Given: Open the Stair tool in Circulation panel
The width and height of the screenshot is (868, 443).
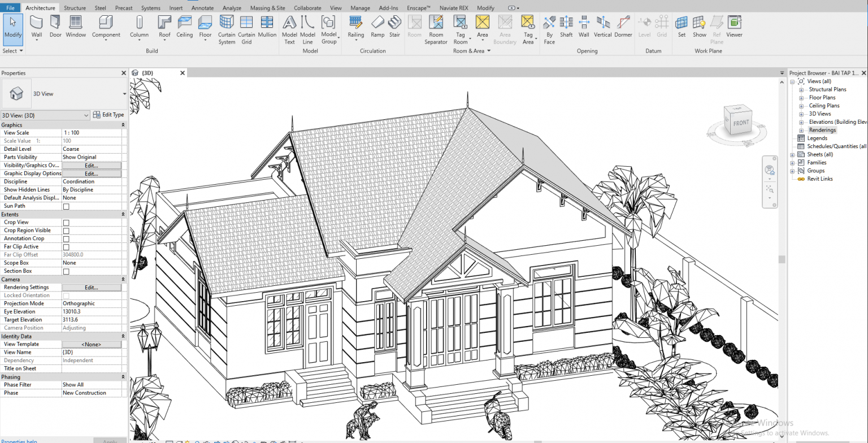Looking at the screenshot, I should click(394, 27).
